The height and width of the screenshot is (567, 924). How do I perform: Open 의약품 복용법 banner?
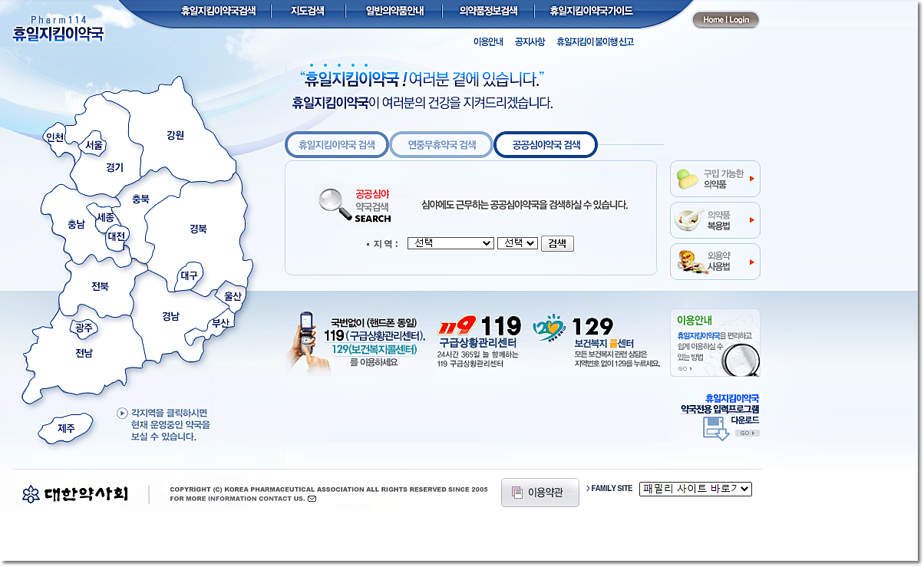pos(715,220)
